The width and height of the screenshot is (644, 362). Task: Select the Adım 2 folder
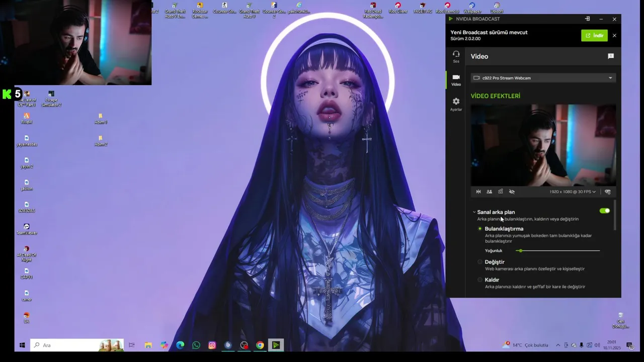tap(101, 141)
